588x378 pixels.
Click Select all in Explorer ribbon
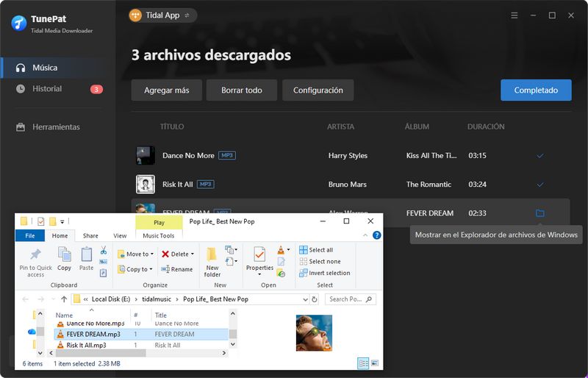coord(316,250)
